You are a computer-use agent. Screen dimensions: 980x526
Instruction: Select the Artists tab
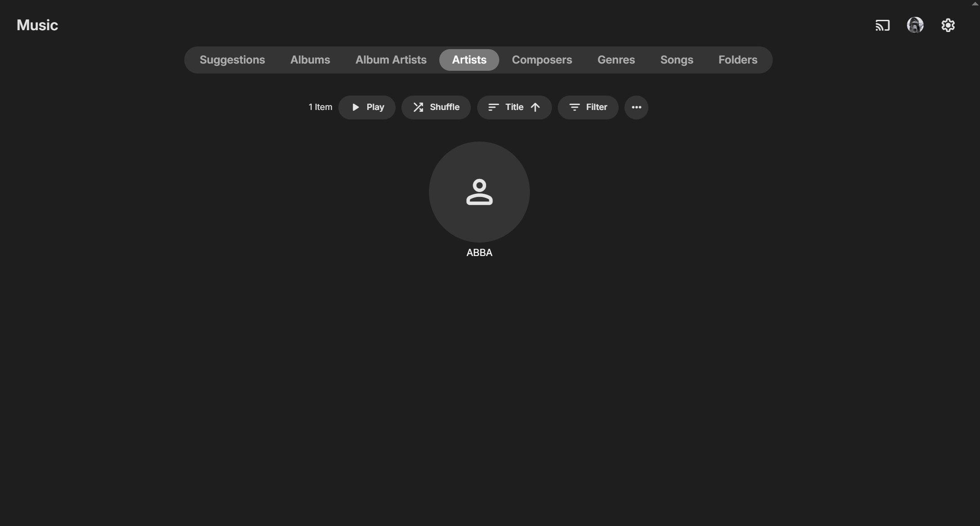tap(469, 60)
